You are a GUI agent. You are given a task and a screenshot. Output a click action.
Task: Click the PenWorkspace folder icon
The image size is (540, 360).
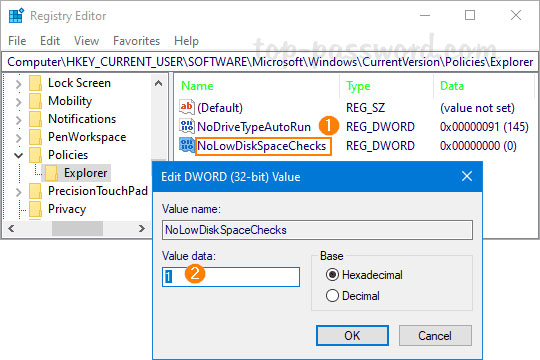tap(36, 137)
